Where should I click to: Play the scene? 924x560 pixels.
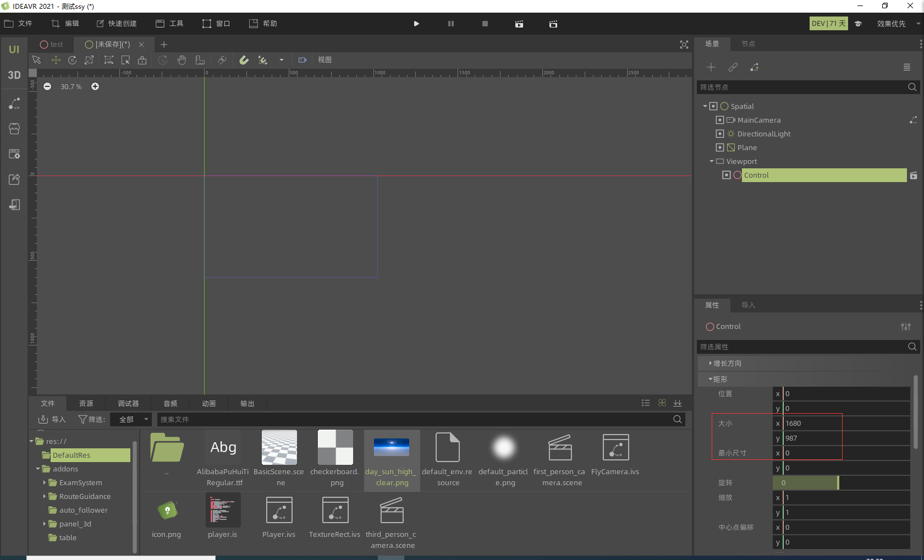pyautogui.click(x=416, y=24)
